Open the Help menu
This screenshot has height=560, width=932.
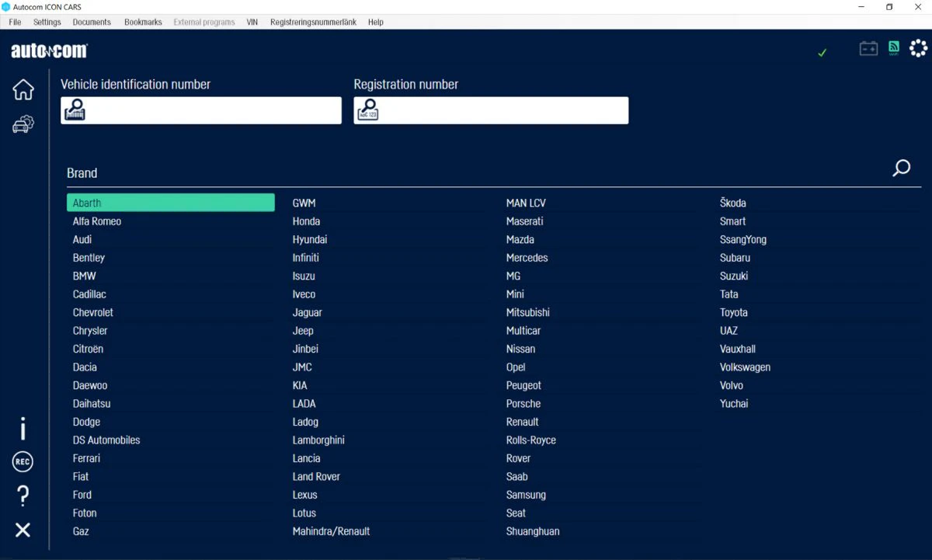[376, 22]
